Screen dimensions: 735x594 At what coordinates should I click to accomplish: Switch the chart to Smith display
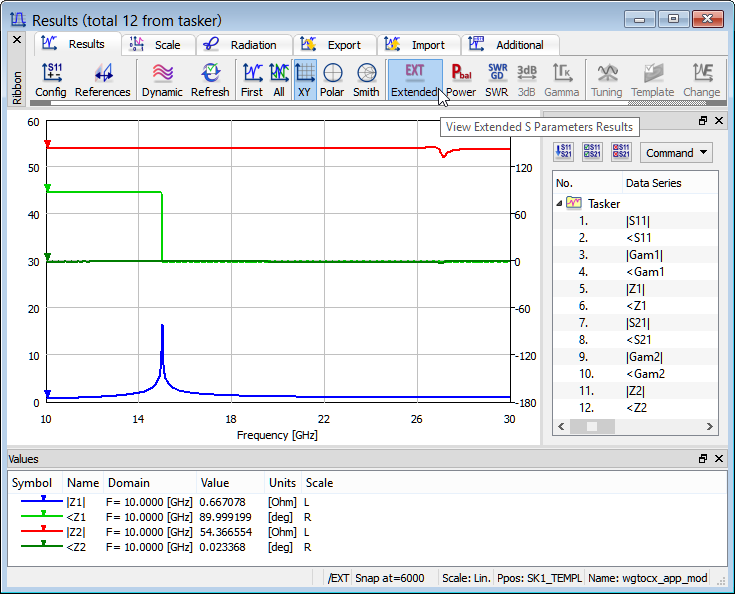pyautogui.click(x=366, y=79)
